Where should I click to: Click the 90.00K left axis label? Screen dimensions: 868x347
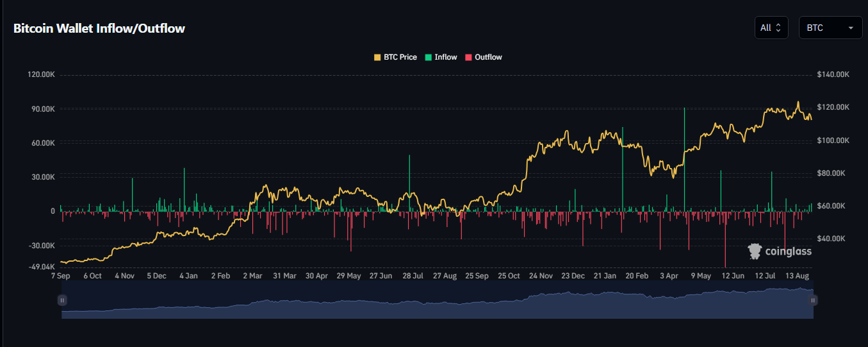(44, 109)
